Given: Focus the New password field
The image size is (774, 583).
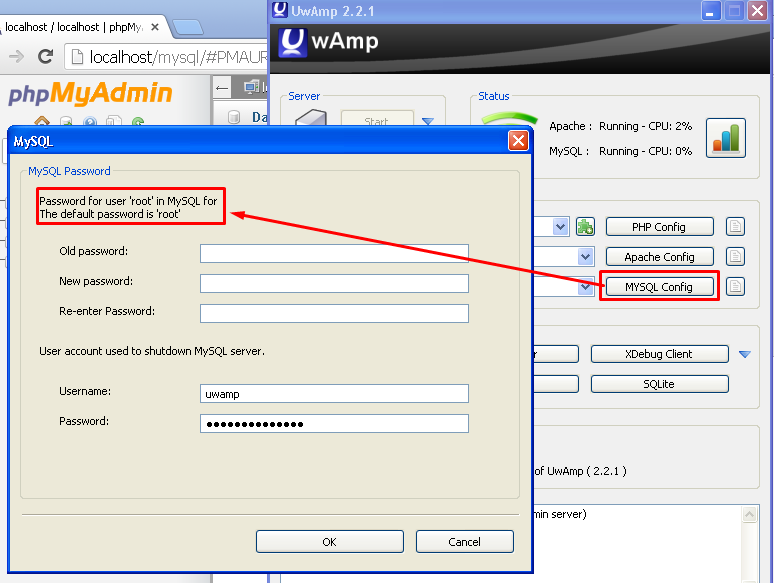Looking at the screenshot, I should 334,283.
